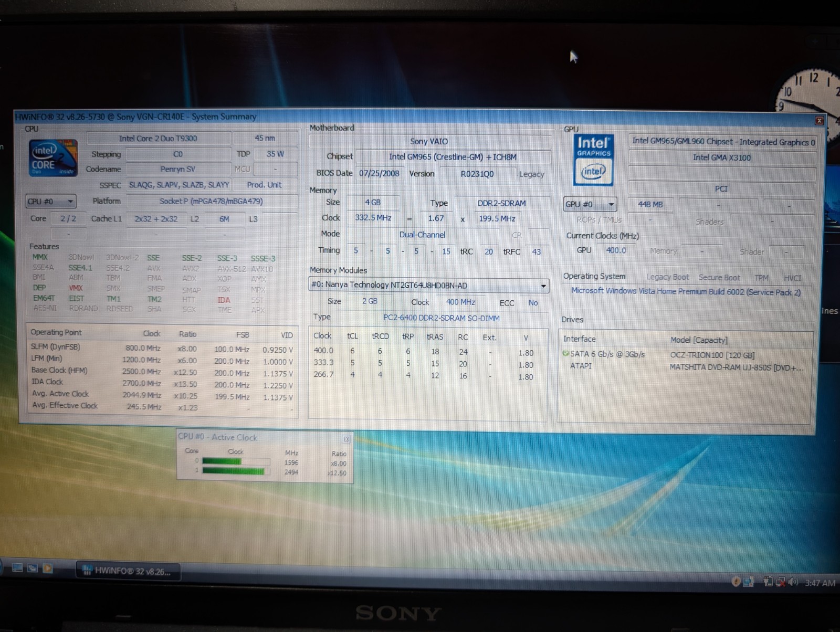This screenshot has height=632, width=840.
Task: Close the System Summary window
Action: (x=819, y=121)
